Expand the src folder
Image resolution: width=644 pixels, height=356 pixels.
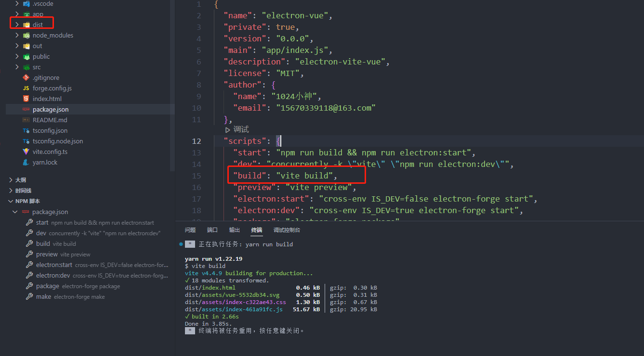(17, 67)
